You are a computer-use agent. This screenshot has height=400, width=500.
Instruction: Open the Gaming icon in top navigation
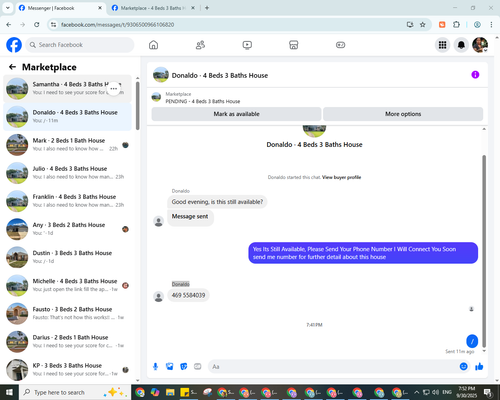pos(340,45)
